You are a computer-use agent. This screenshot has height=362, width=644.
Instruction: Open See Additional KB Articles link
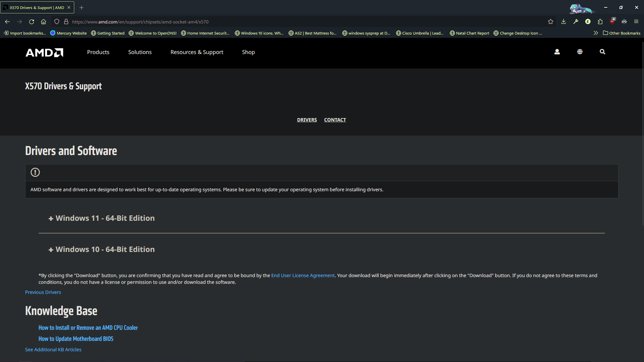[x=53, y=350]
